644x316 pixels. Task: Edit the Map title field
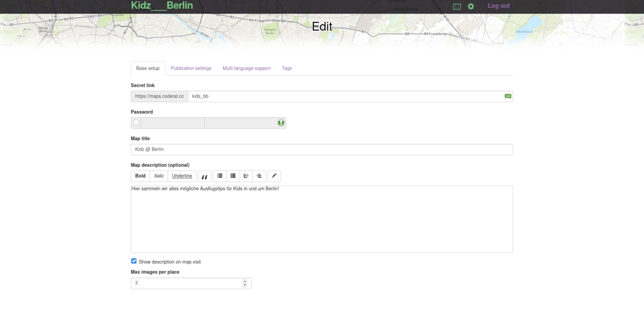[322, 149]
